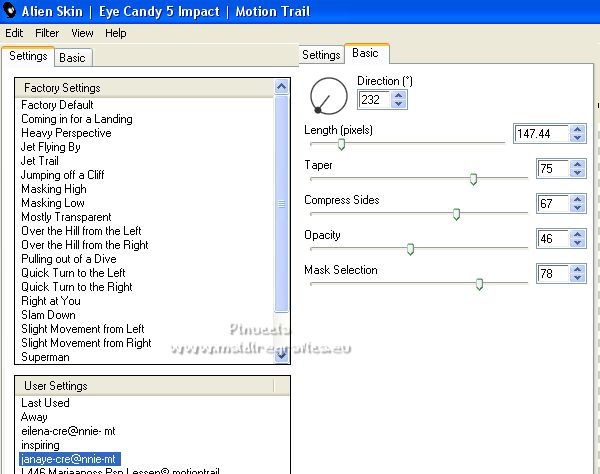Select Quick Turn to the Right preset

pyautogui.click(x=77, y=287)
